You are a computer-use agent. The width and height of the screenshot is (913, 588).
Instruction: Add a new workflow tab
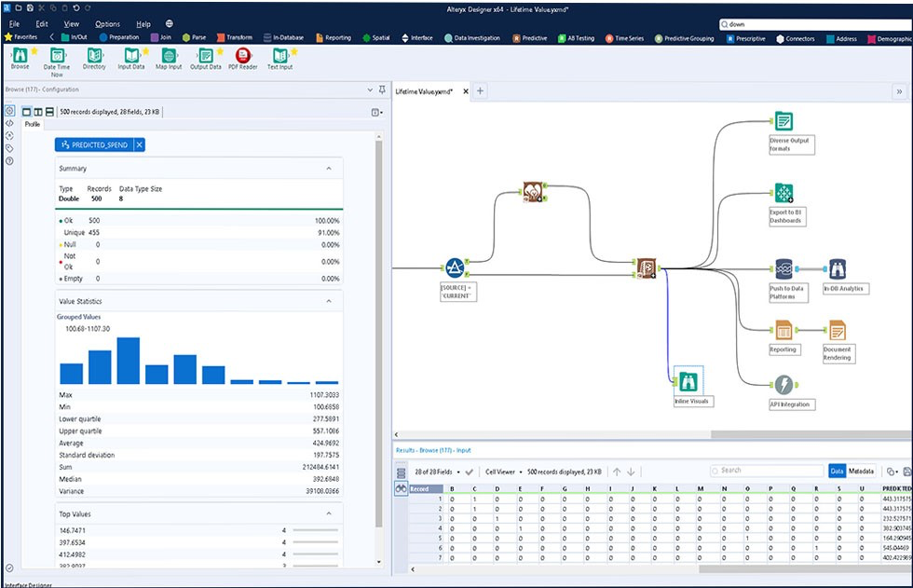click(x=481, y=90)
